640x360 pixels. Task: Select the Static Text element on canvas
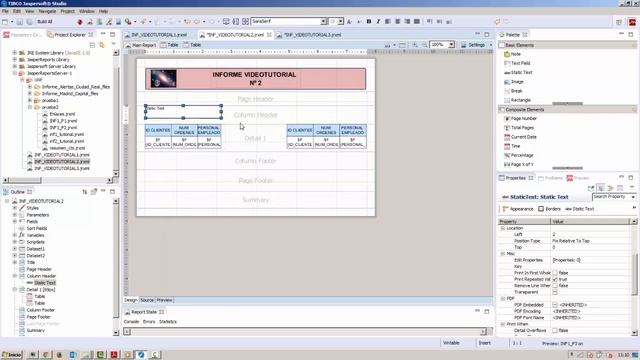[183, 112]
